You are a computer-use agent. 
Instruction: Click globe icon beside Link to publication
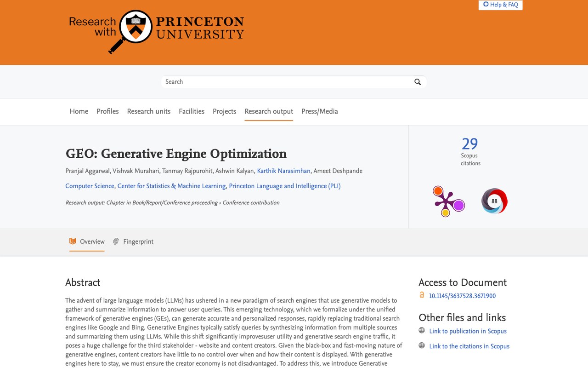[422, 331]
